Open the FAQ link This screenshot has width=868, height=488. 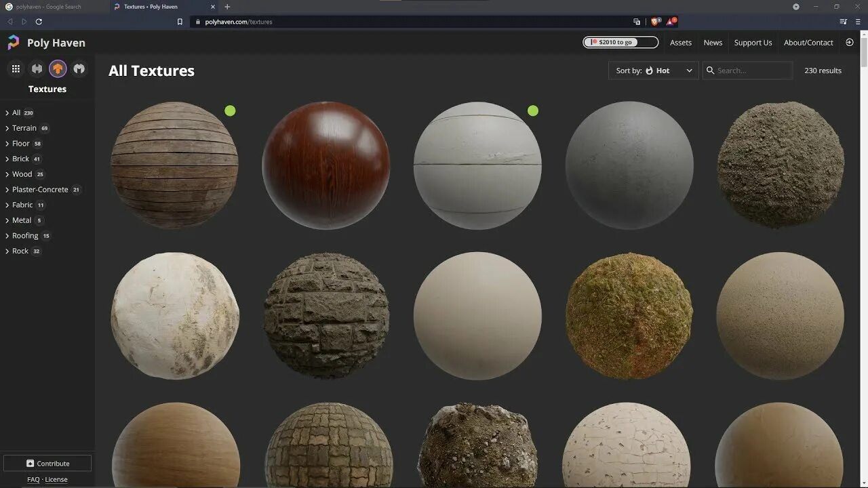point(33,479)
